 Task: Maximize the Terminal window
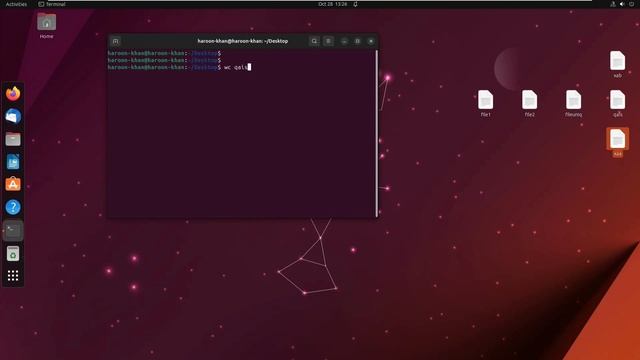tap(358, 41)
